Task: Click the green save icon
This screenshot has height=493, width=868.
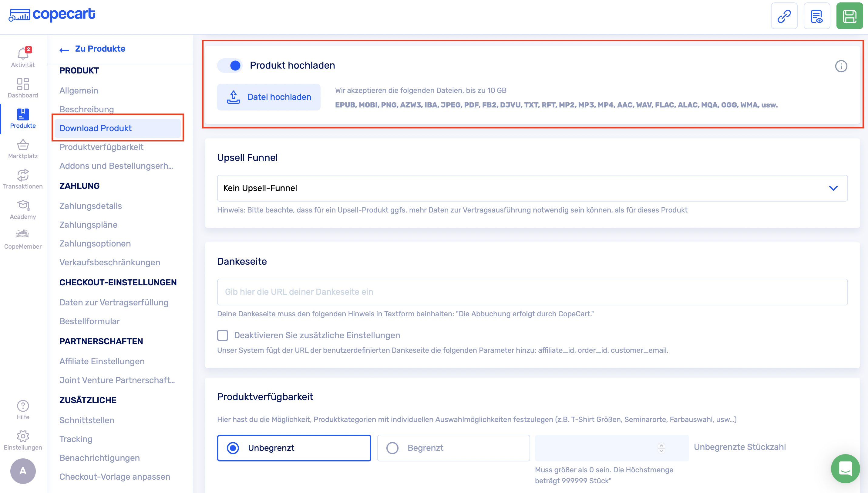Action: click(x=849, y=16)
